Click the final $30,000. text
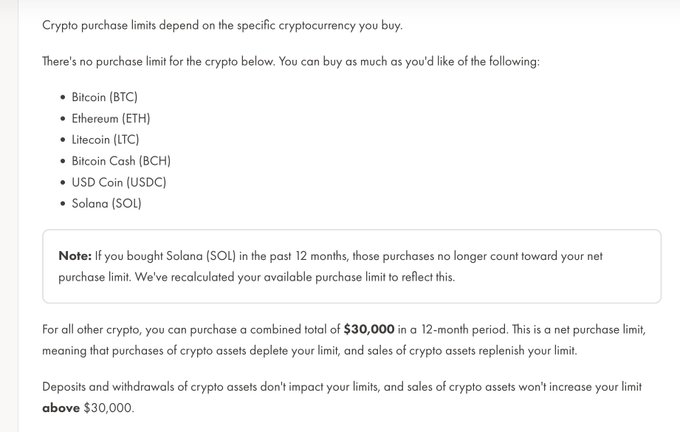 [x=109, y=408]
